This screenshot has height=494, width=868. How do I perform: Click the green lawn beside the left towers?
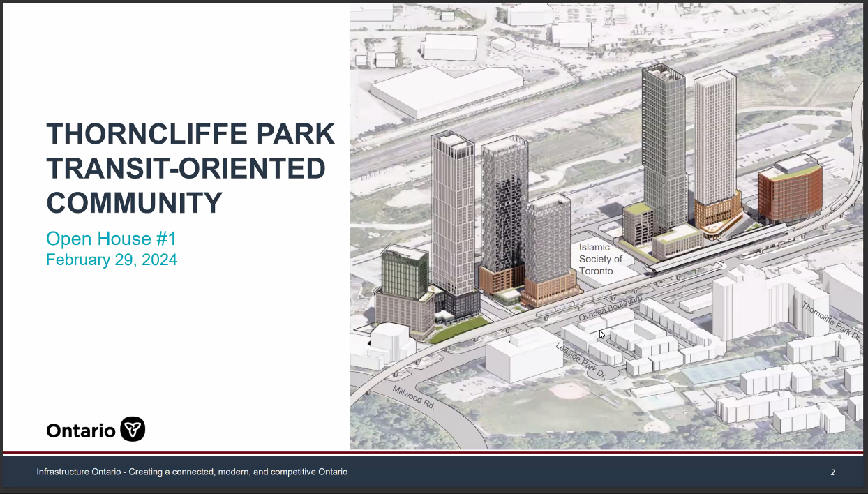[x=457, y=329]
